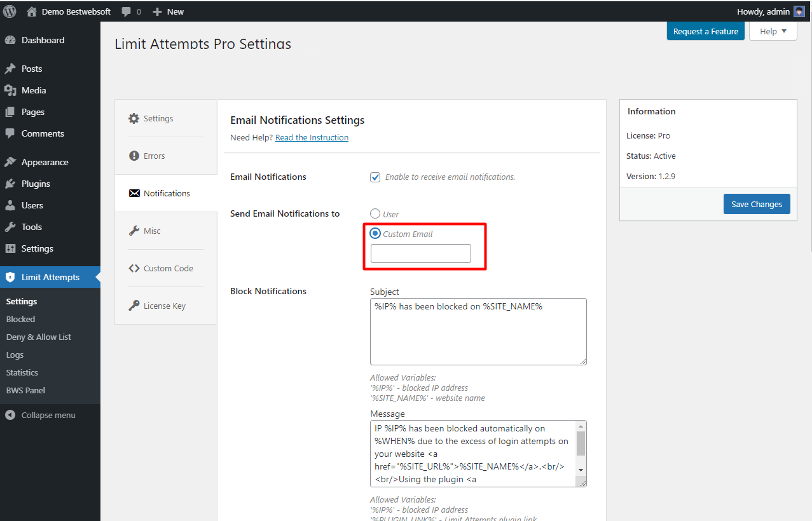Open the Errors vertical tab
The image size is (812, 521).
coord(166,156)
